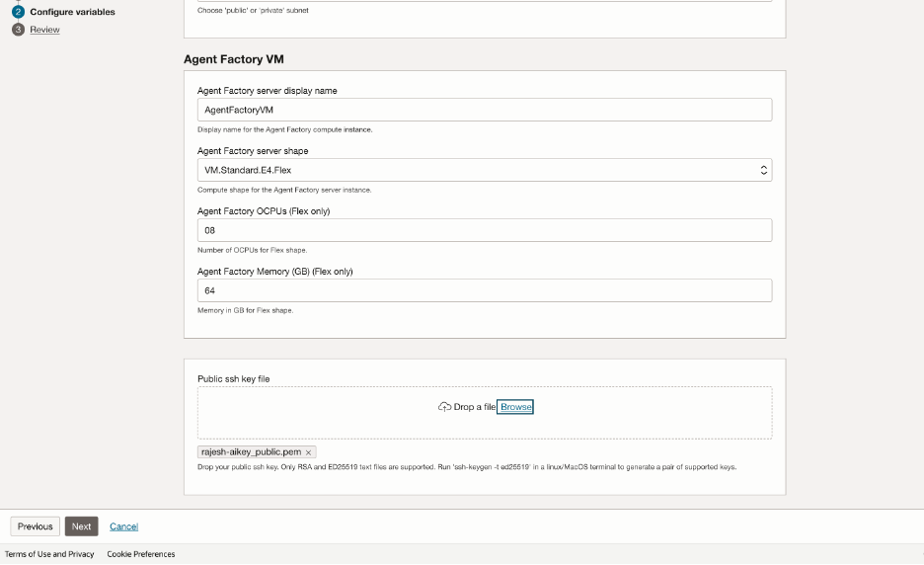Click the Previous button
This screenshot has height=565, width=924.
35,526
